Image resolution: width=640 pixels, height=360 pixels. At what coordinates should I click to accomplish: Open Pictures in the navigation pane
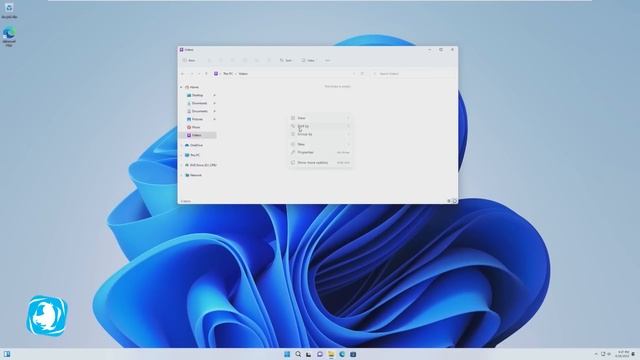pos(195,119)
